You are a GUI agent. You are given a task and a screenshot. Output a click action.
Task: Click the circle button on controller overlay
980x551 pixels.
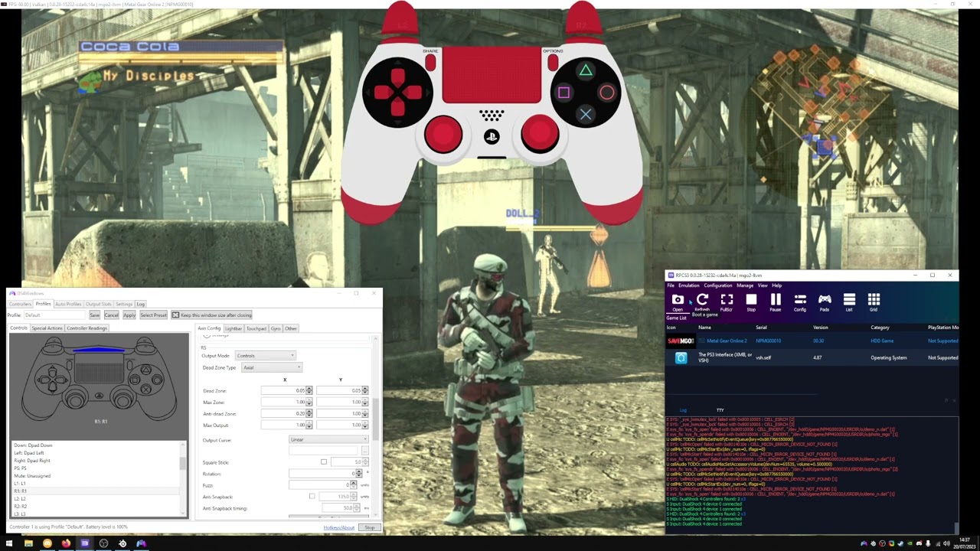coord(607,93)
